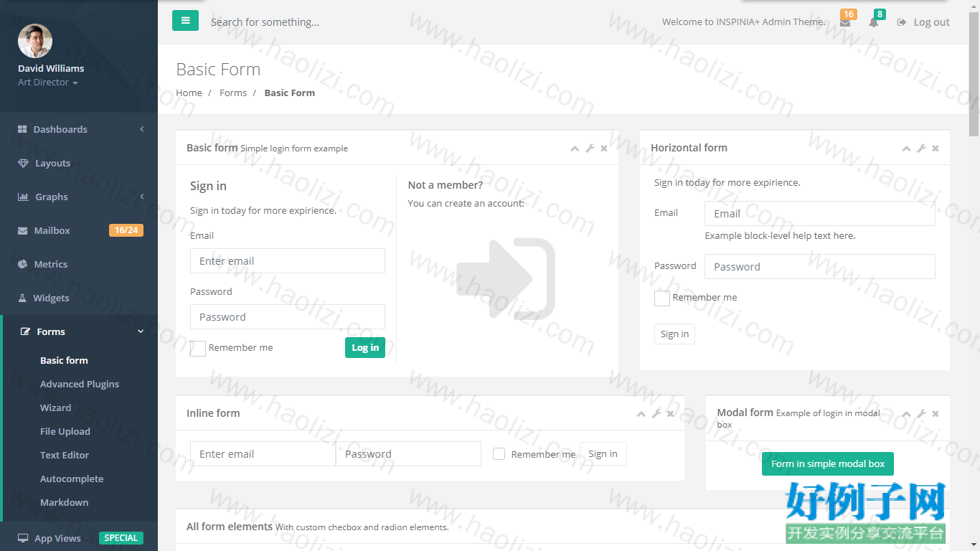Close the Basic form panel
The height and width of the screenshot is (551, 980).
604,149
